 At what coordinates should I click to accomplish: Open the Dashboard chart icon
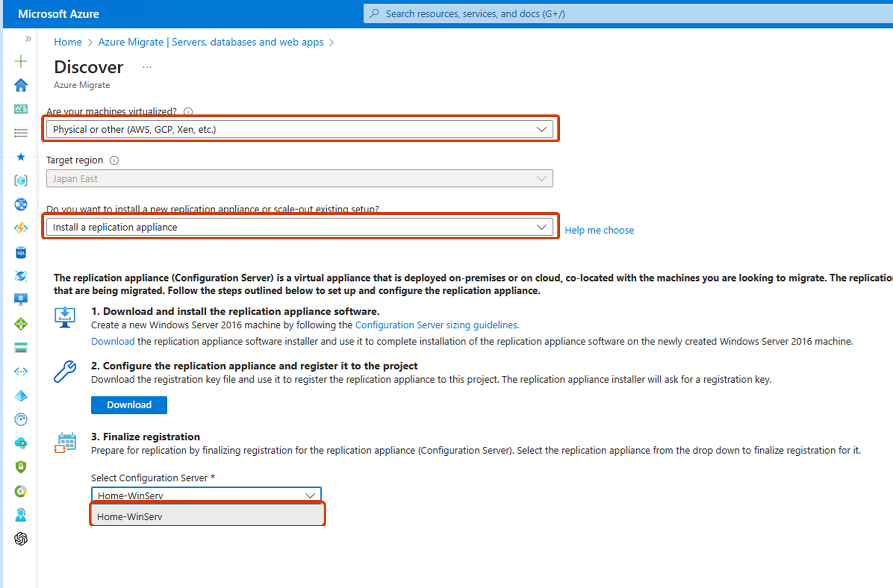click(20, 109)
